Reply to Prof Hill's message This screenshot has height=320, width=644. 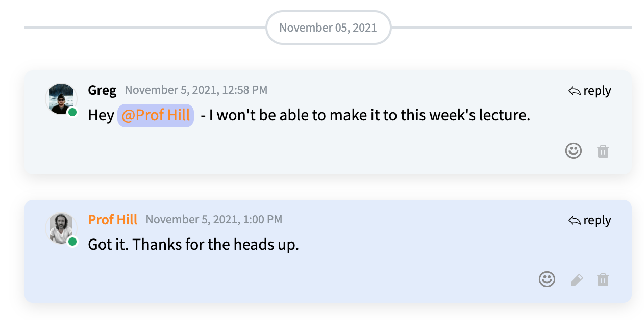click(589, 220)
